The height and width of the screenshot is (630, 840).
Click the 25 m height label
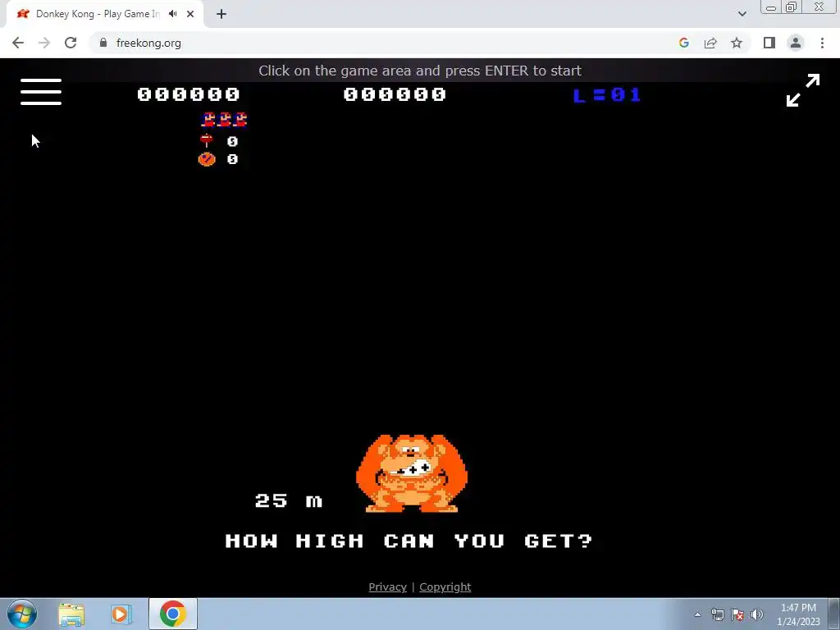[x=289, y=501]
